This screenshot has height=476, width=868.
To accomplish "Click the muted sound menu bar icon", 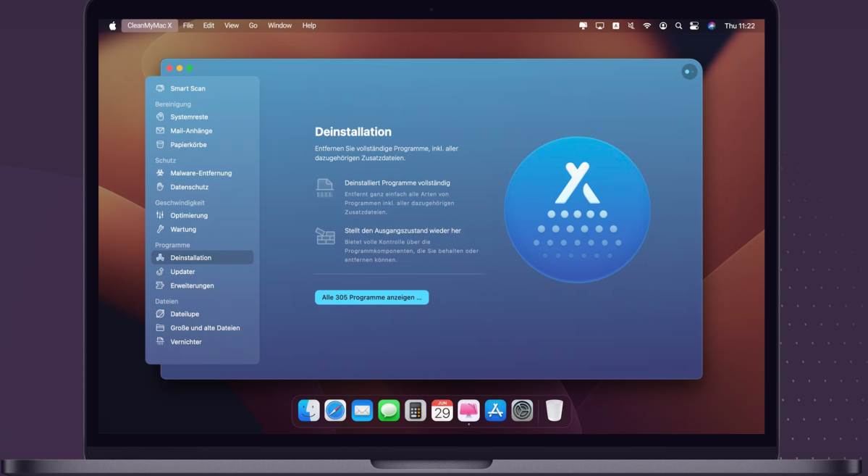I will pos(631,25).
